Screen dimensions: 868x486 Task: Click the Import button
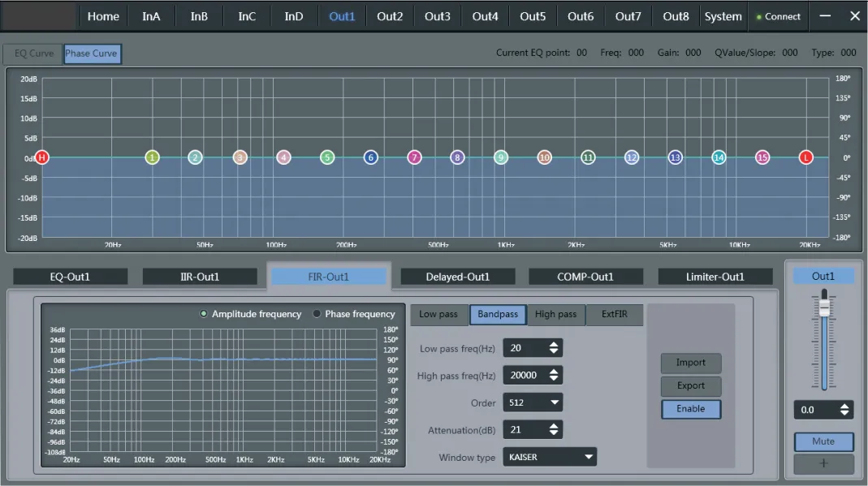coord(690,363)
